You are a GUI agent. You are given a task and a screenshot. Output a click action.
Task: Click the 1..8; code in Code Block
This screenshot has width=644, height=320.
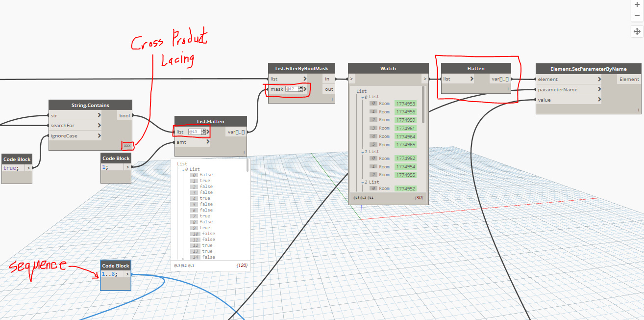(x=110, y=274)
